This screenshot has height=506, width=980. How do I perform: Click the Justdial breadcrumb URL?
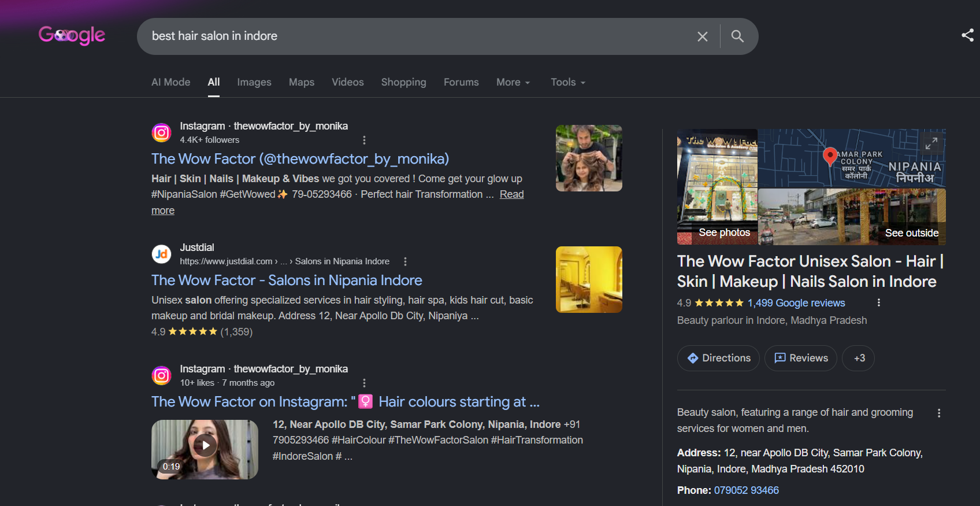(284, 261)
